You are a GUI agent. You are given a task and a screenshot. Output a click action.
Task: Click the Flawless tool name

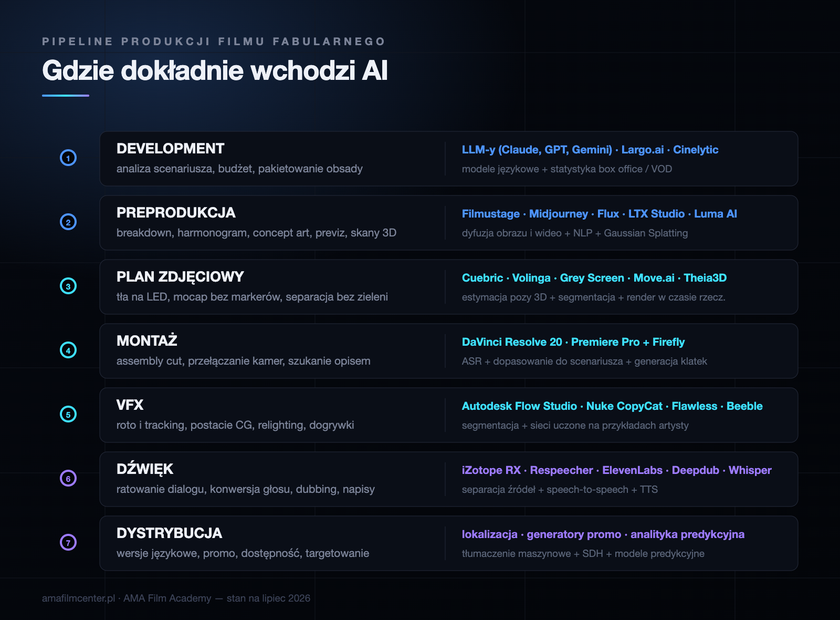tap(695, 406)
